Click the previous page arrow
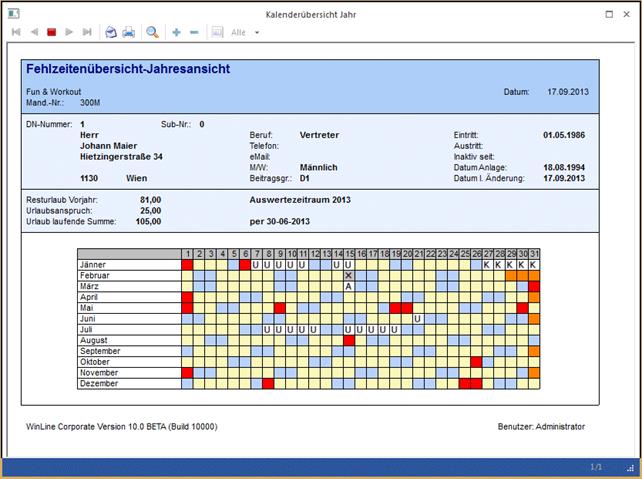This screenshot has width=642, height=479. point(34,32)
